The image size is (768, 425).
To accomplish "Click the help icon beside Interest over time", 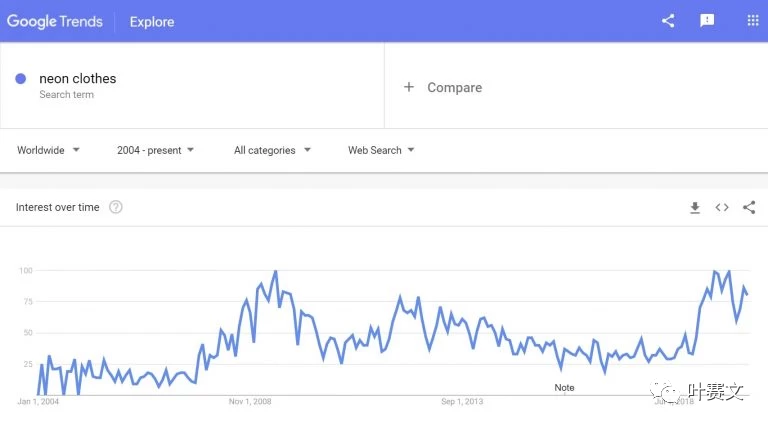I will (x=116, y=207).
